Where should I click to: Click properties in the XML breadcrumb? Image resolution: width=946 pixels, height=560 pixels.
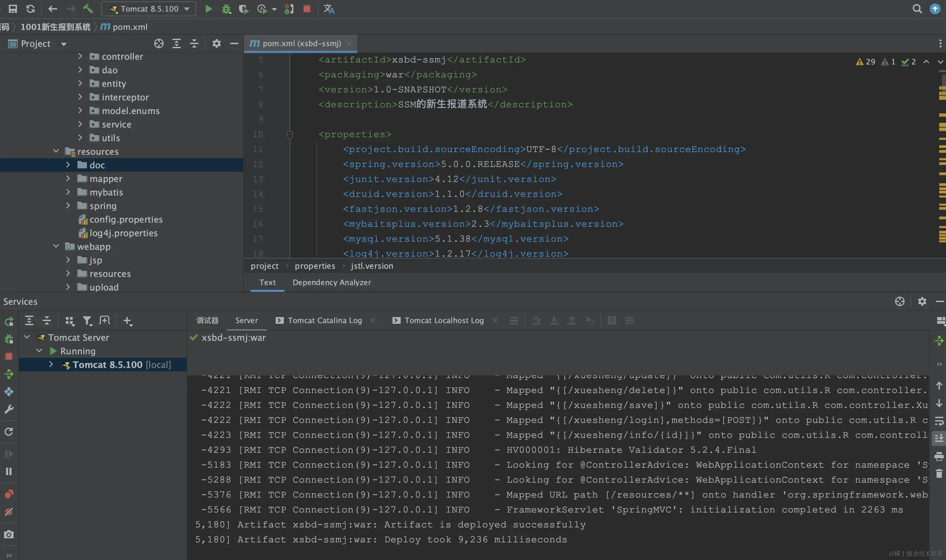[x=314, y=266]
